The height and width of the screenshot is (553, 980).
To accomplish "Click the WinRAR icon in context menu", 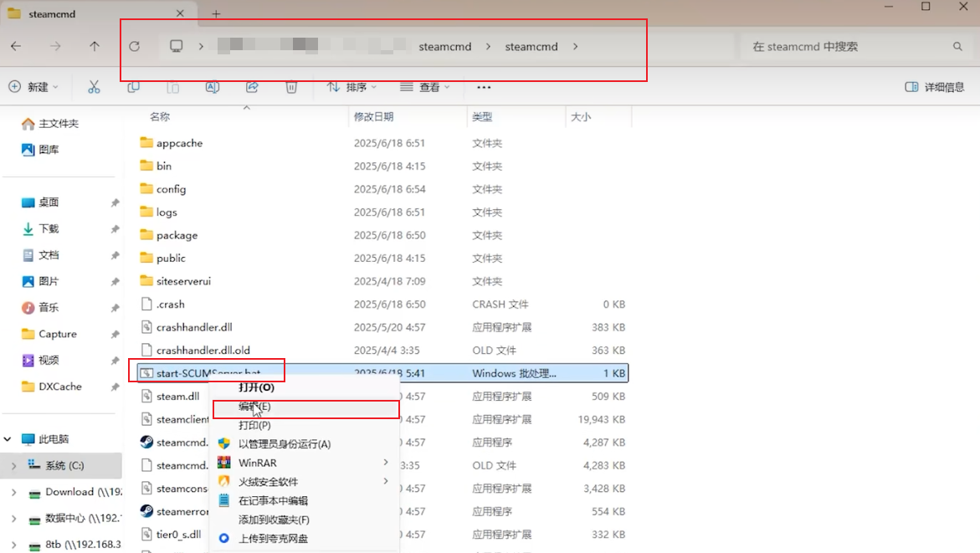I will pos(223,463).
